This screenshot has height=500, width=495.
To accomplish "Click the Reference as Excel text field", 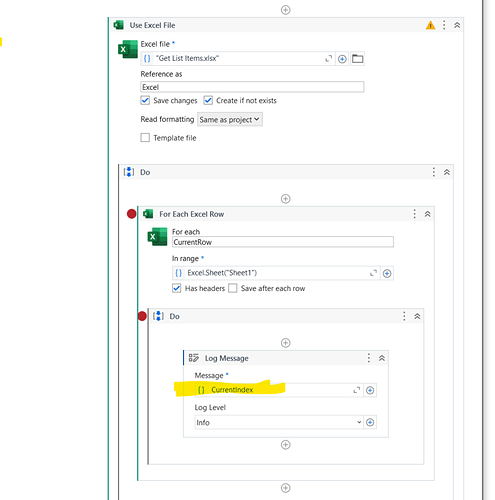I will 252,87.
